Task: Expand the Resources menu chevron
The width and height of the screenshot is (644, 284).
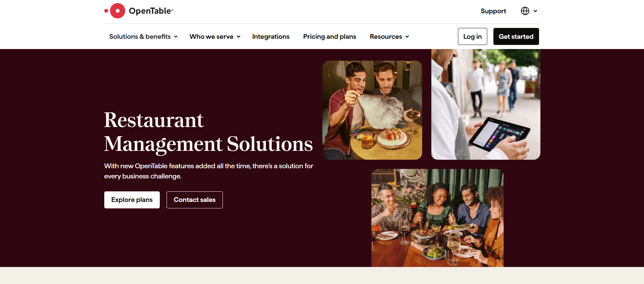Action: (x=407, y=37)
